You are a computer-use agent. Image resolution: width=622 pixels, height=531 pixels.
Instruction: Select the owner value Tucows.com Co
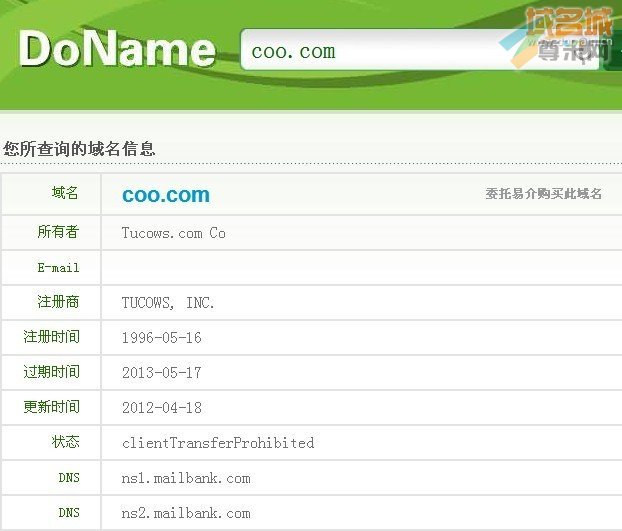174,233
